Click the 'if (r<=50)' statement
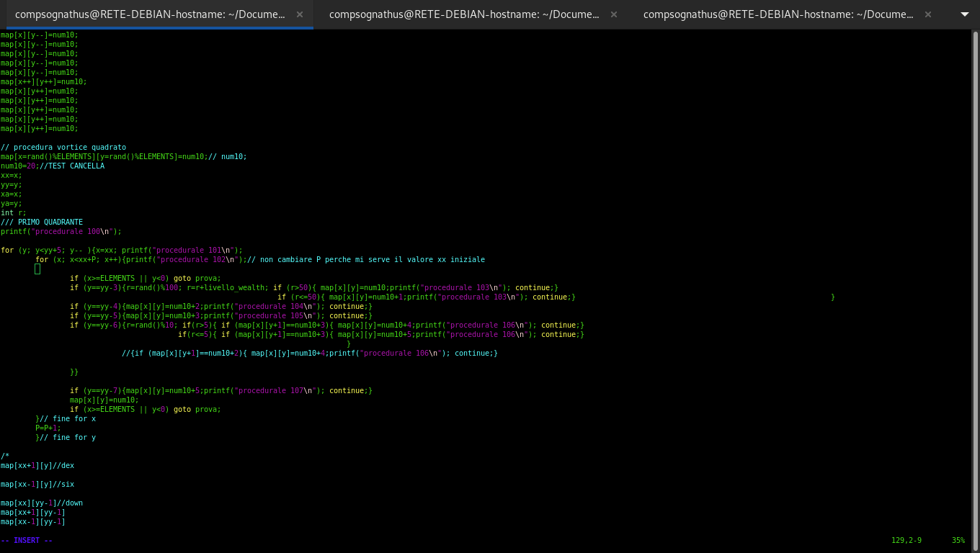 427,297
